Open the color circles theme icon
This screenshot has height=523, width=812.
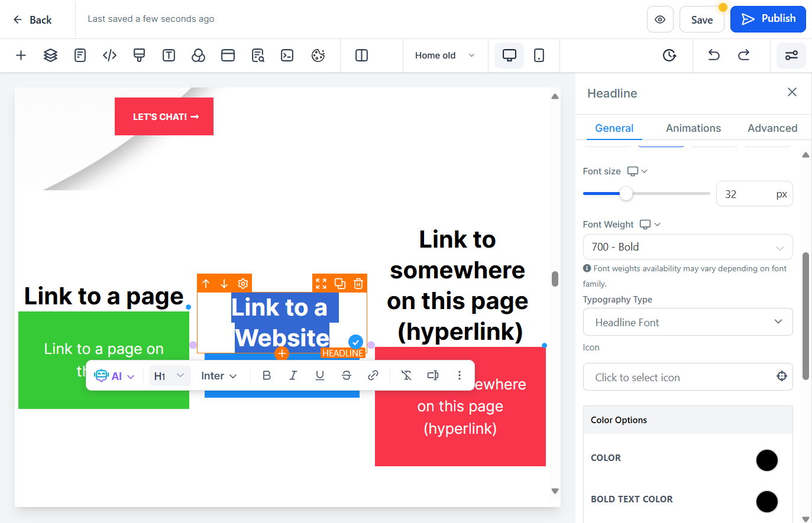tap(198, 56)
